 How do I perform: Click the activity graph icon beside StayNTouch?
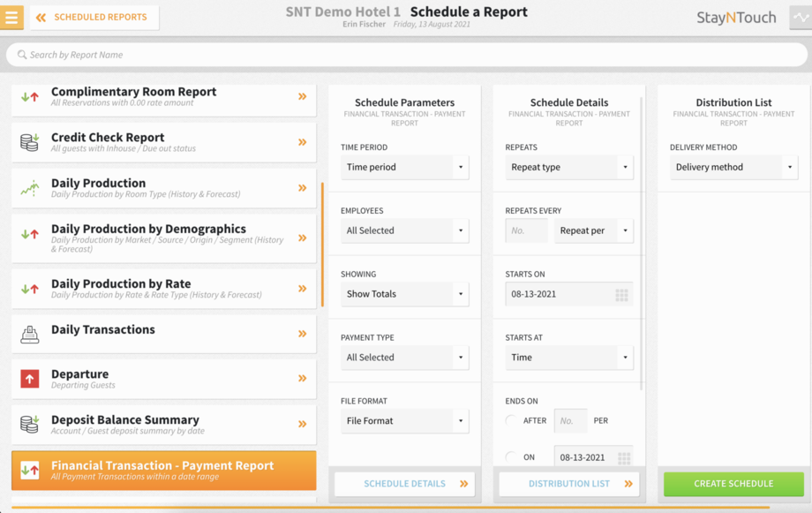[801, 17]
